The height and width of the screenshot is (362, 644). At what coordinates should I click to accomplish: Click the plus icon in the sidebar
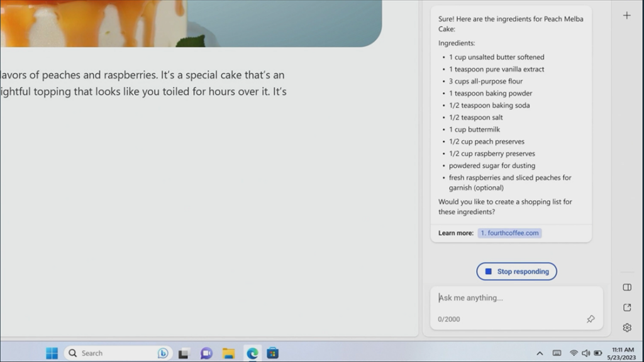point(627,16)
